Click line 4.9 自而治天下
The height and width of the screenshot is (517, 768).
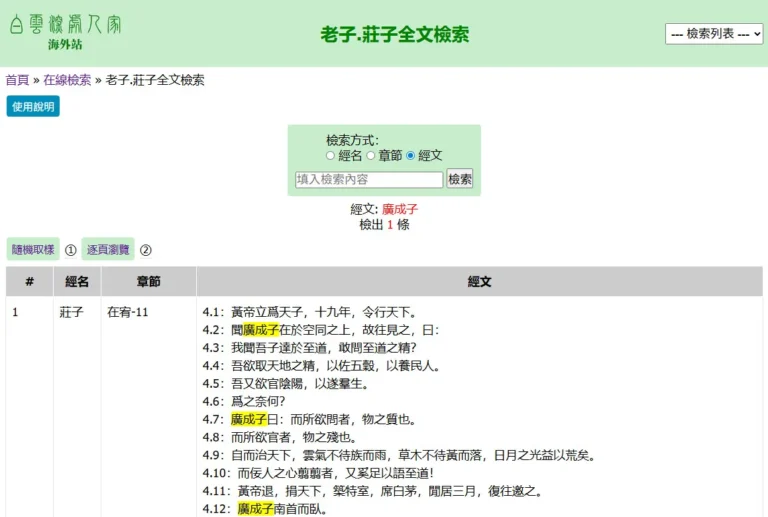pyautogui.click(x=400, y=456)
